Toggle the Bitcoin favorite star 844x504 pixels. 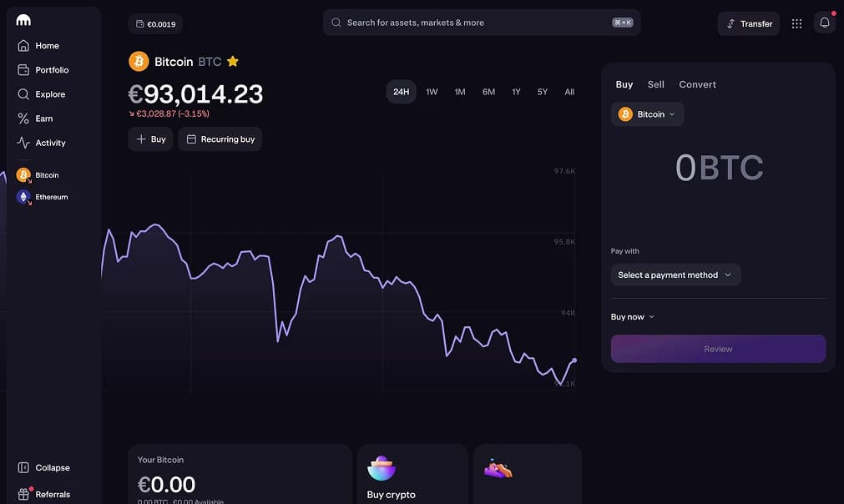coord(233,62)
